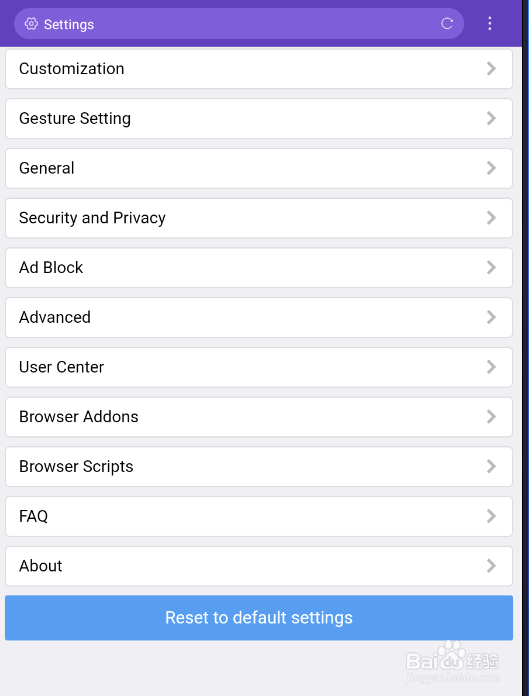Click the chevron arrow beside General

pos(491,168)
